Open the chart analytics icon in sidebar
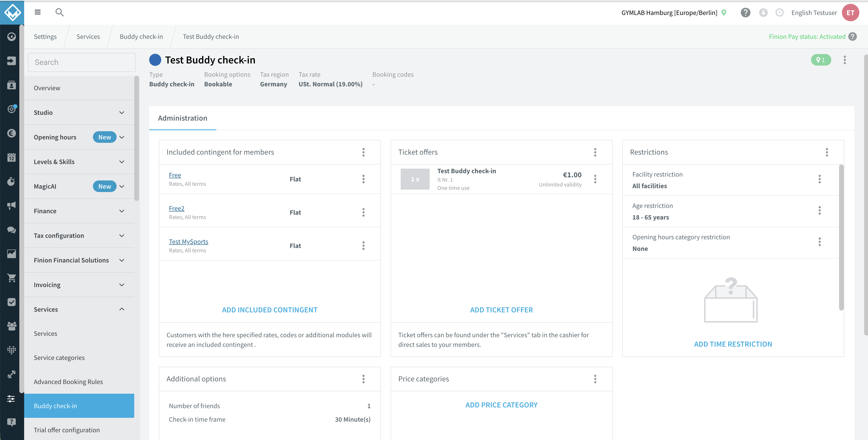The width and height of the screenshot is (868, 440). coord(11,254)
